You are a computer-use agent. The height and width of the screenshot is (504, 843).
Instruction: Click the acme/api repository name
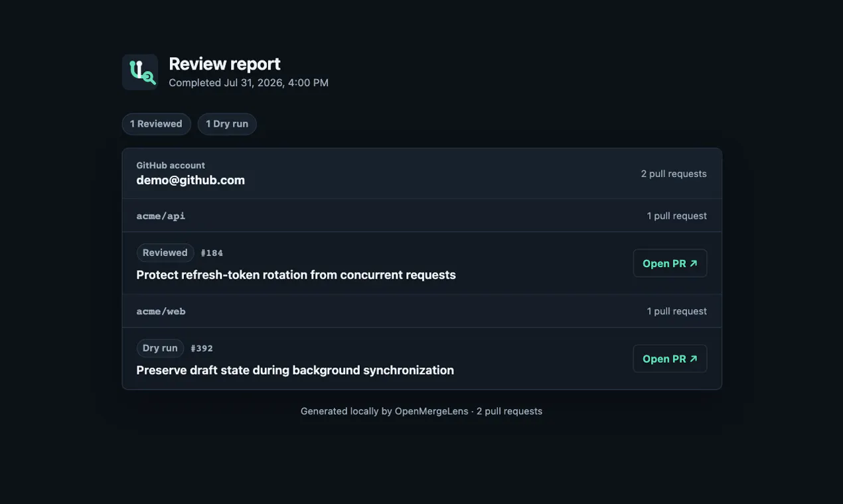(x=161, y=216)
